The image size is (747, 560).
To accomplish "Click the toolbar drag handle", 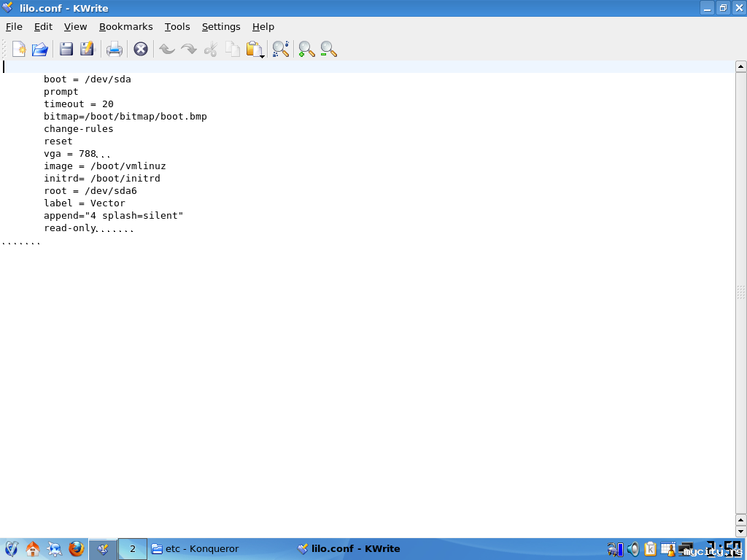I will 4,49.
